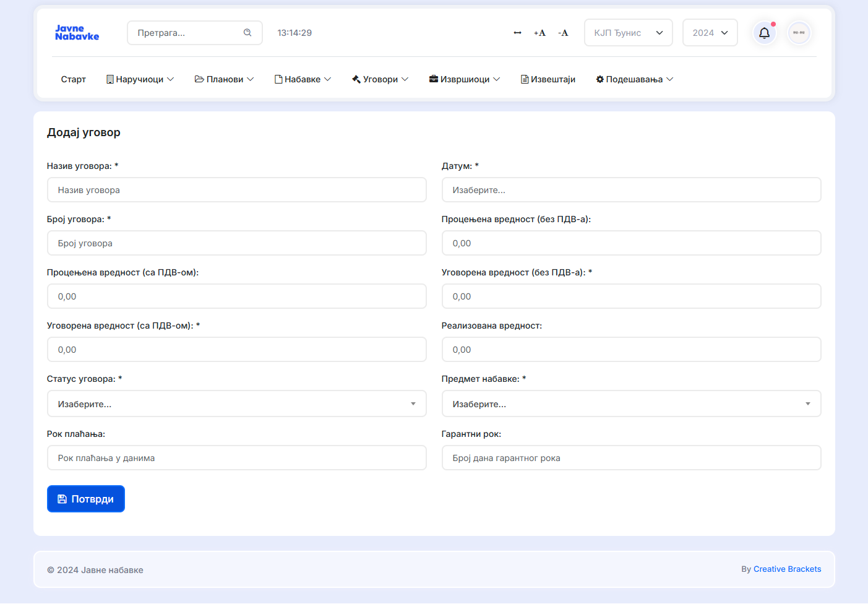Open the КЈП Ђунис organization dropdown

pos(628,33)
